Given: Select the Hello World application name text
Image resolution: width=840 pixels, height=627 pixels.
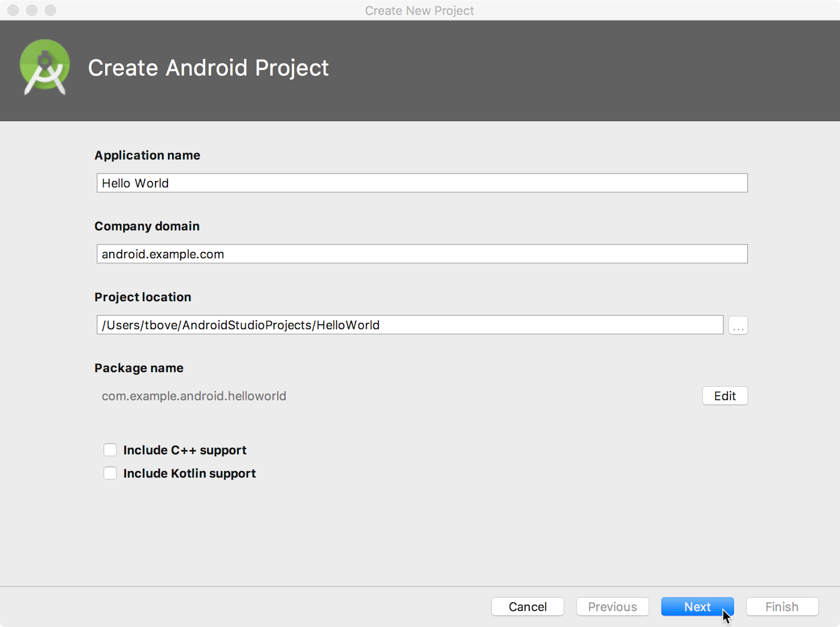Looking at the screenshot, I should (135, 183).
